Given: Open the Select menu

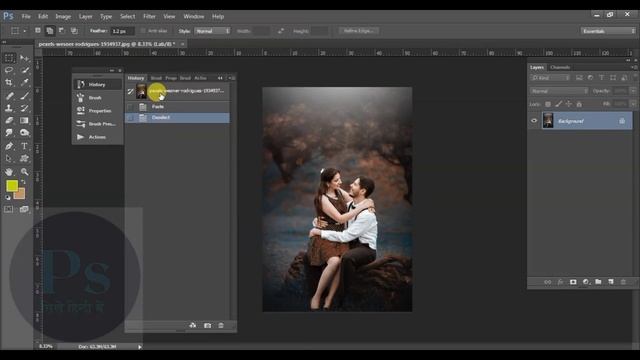Looking at the screenshot, I should [127, 16].
